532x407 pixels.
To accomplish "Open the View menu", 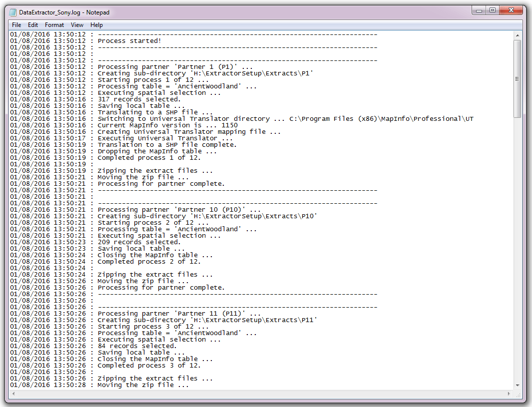I will [x=77, y=24].
